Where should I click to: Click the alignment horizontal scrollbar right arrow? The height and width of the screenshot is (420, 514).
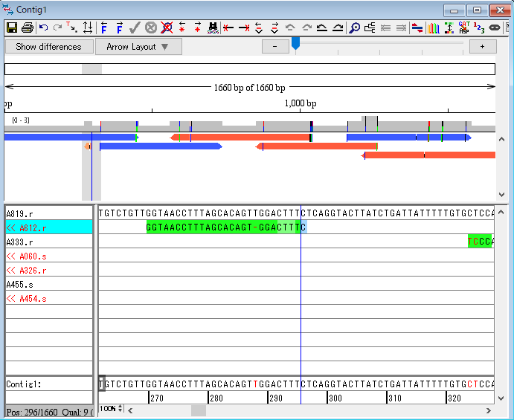tap(489, 410)
